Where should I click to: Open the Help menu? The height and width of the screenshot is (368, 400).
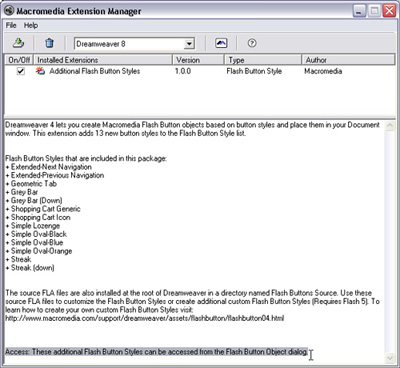tap(31, 25)
